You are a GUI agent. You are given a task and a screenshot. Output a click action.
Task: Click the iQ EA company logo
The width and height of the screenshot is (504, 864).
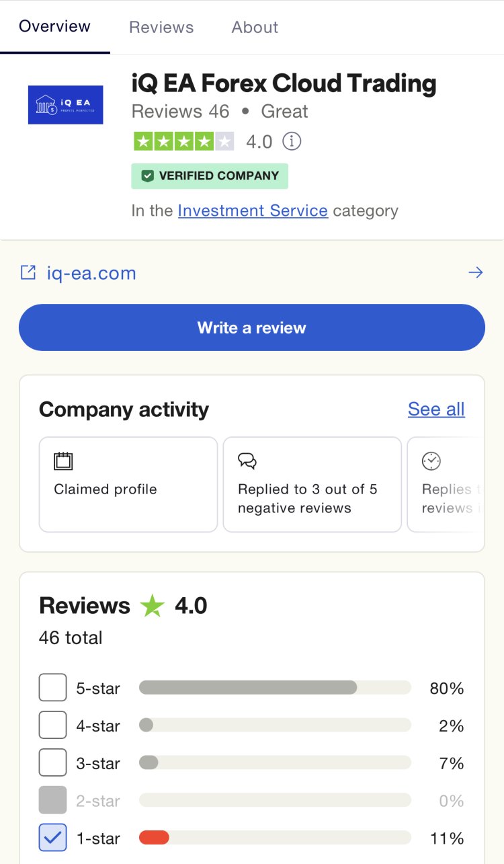point(65,105)
